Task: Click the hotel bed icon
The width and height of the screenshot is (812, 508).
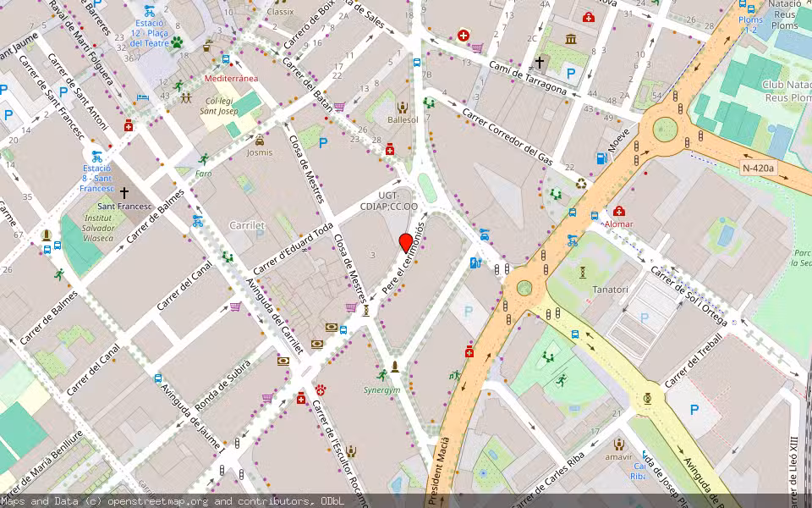Action: click(x=143, y=97)
